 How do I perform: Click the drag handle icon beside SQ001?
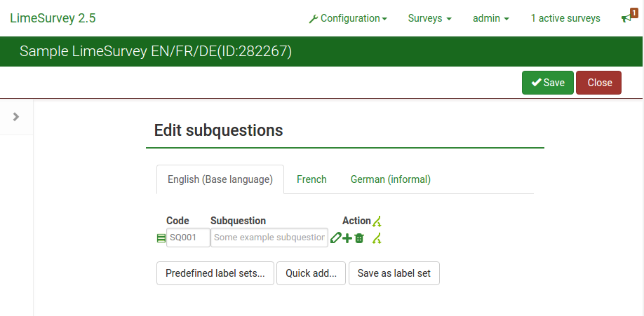(x=161, y=238)
